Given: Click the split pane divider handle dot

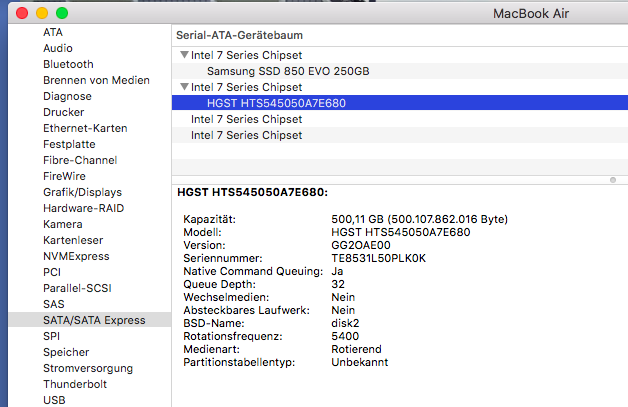Looking at the screenshot, I should pos(613,180).
